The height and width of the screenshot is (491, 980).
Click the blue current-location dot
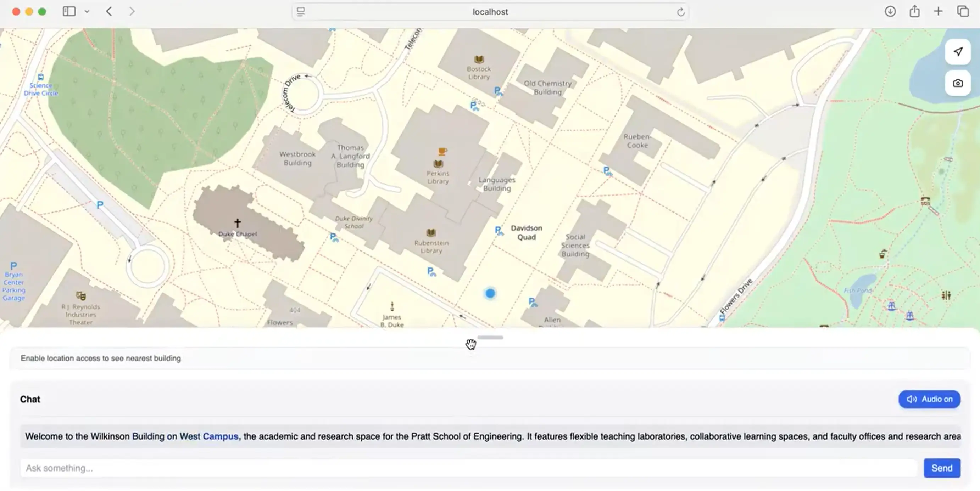(490, 293)
